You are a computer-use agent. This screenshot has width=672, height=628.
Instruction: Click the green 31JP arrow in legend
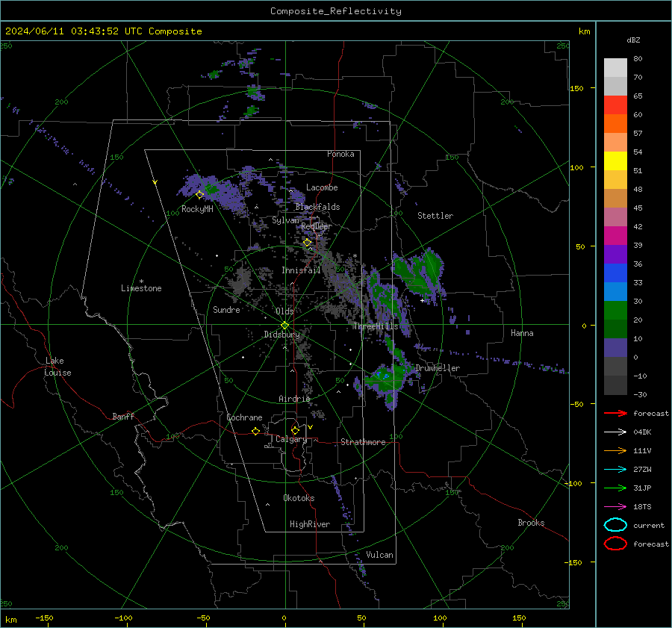pos(615,488)
